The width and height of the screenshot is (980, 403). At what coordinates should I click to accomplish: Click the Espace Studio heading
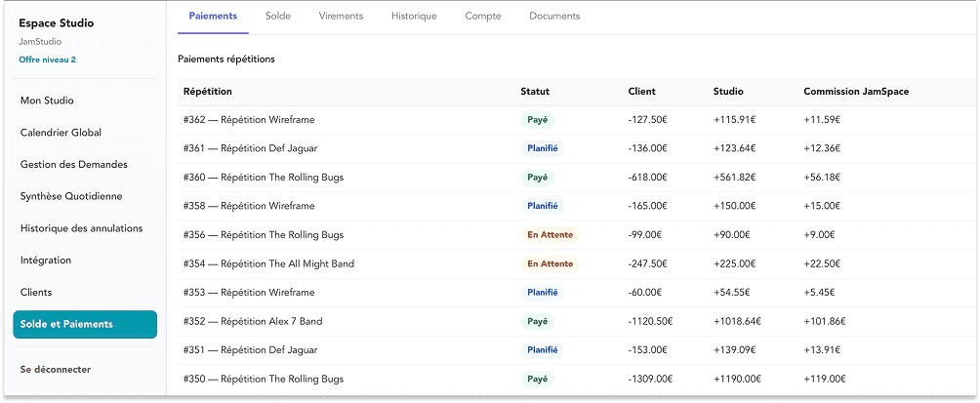point(57,23)
